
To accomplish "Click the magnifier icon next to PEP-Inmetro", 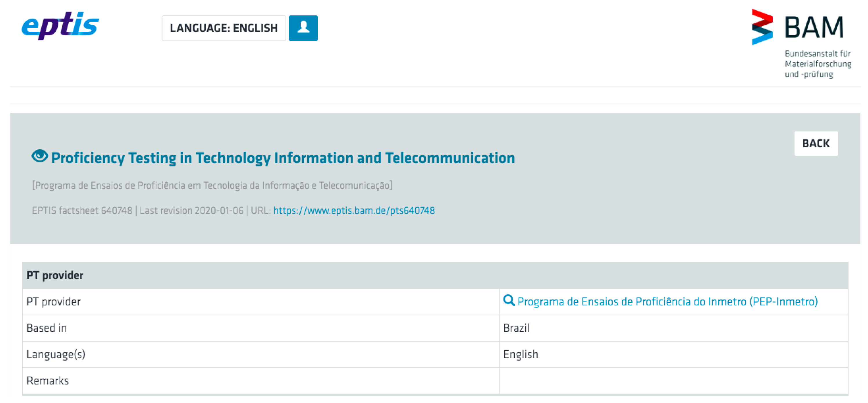I will [508, 300].
